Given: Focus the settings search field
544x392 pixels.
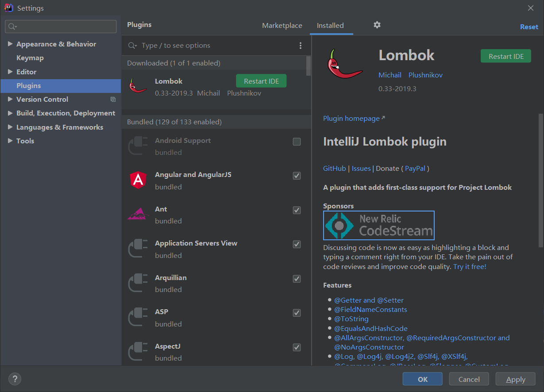Looking at the screenshot, I should click(61, 27).
